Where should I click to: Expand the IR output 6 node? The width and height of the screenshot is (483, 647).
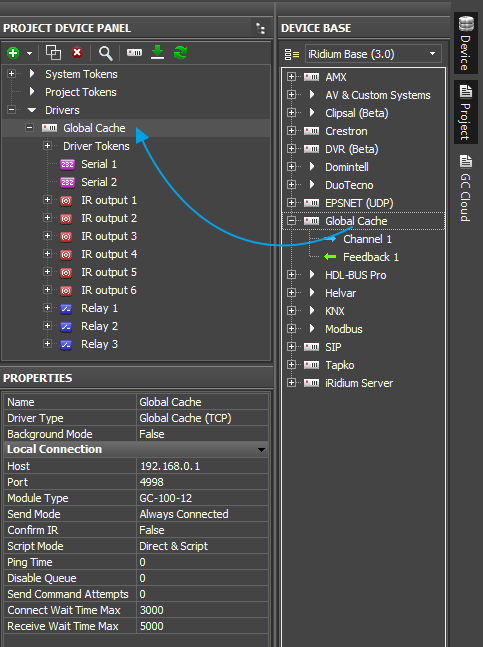tap(47, 290)
